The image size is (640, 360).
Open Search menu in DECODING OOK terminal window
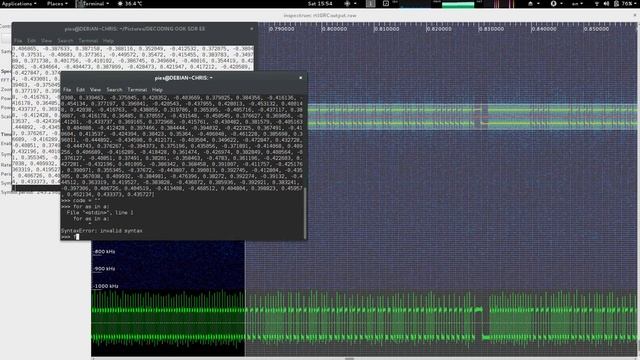coord(65,41)
